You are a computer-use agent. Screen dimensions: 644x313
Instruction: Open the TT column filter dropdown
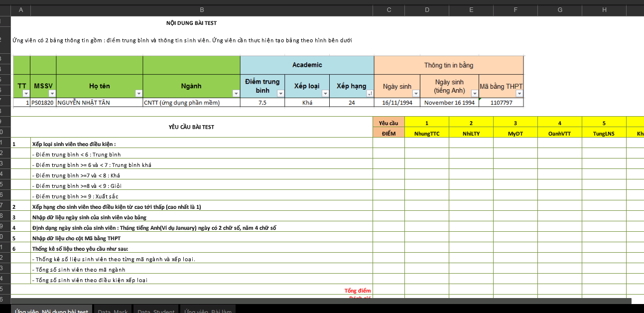[x=25, y=94]
